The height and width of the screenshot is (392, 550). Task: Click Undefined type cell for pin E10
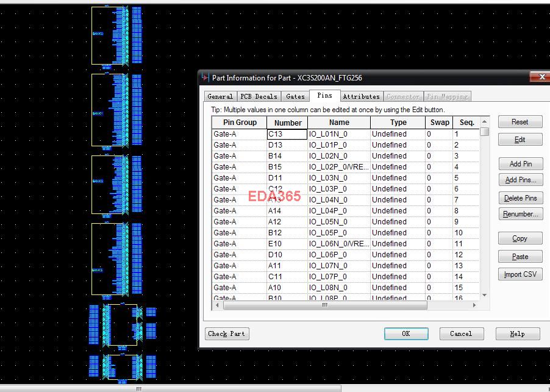click(398, 244)
